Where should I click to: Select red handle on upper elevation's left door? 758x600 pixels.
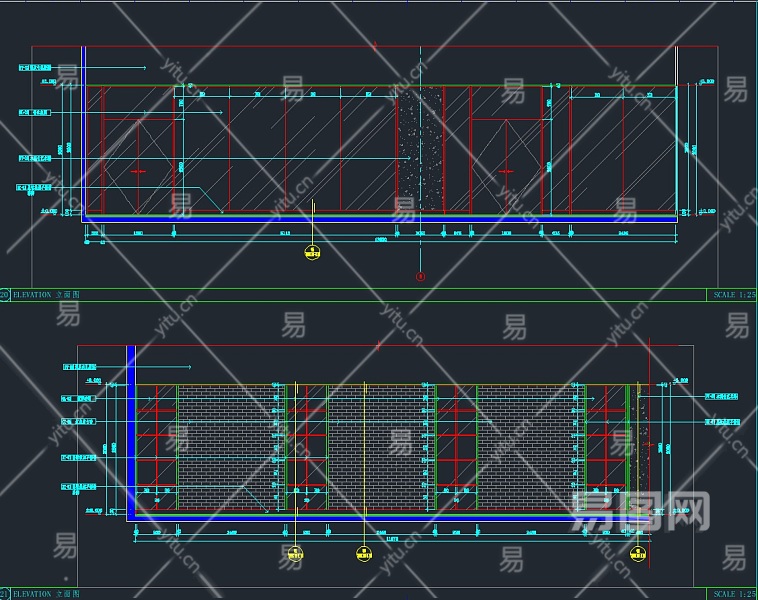click(x=138, y=172)
